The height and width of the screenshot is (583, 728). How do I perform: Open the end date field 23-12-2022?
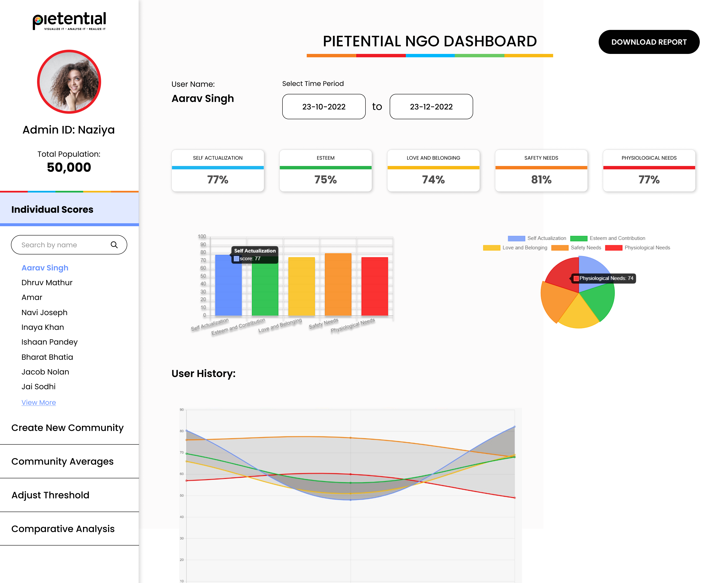(431, 107)
